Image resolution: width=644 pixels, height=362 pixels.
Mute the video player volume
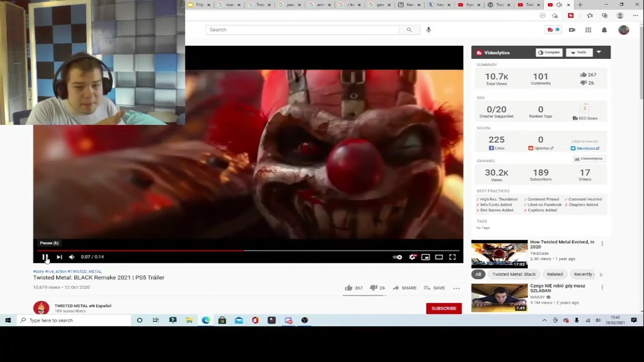tap(71, 257)
